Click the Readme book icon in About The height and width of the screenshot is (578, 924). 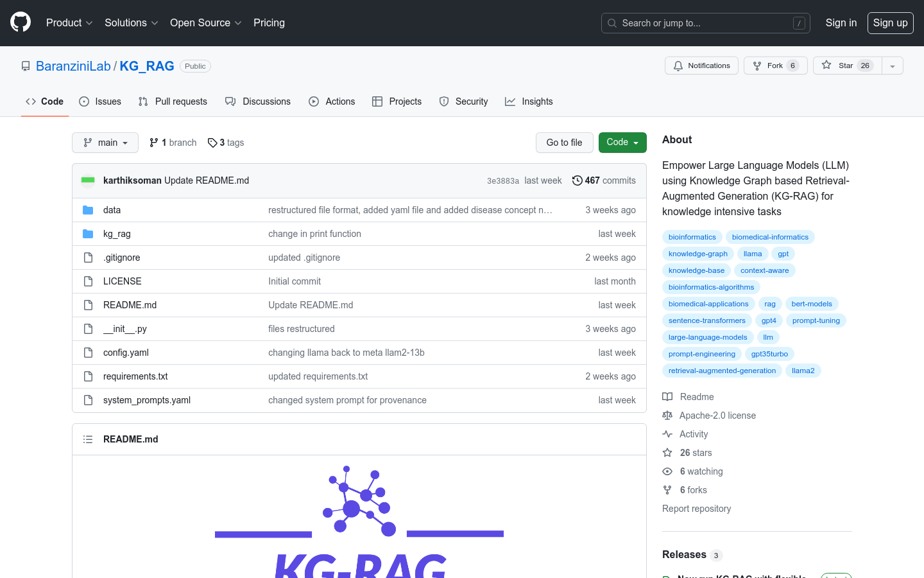point(667,396)
